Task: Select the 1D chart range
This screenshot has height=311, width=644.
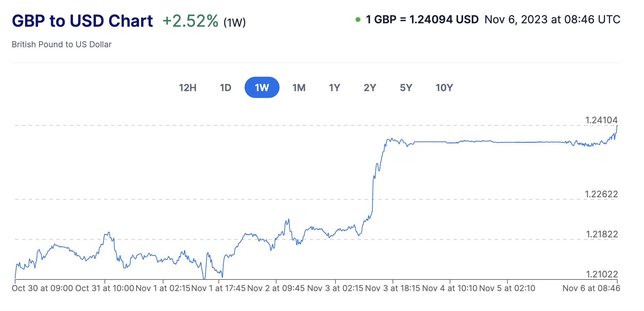Action: coord(225,88)
